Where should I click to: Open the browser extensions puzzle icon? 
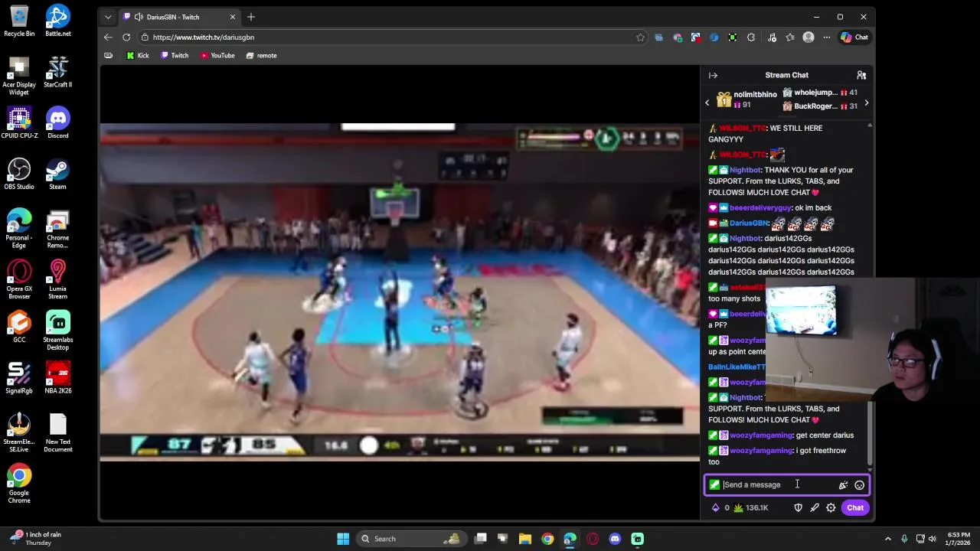pyautogui.click(x=751, y=37)
